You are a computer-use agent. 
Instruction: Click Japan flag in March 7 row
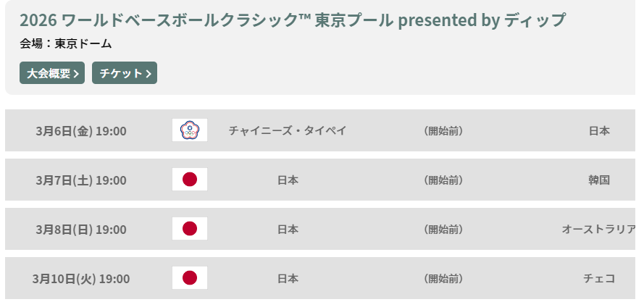click(x=190, y=179)
